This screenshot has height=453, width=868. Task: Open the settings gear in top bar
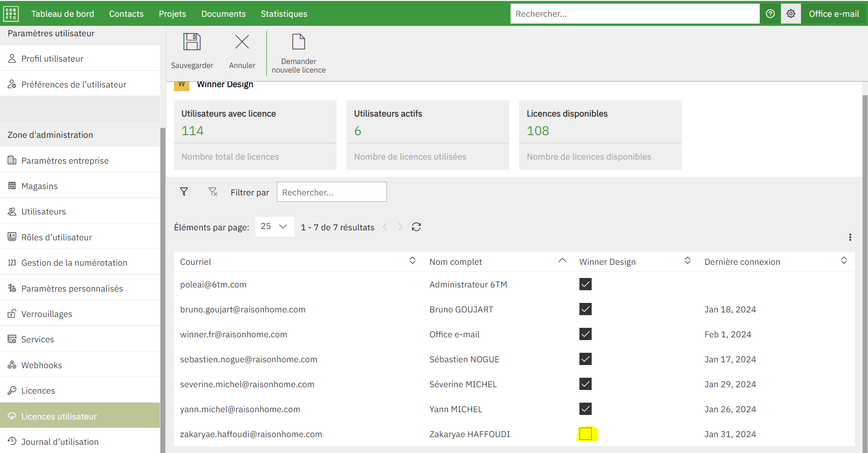click(791, 14)
